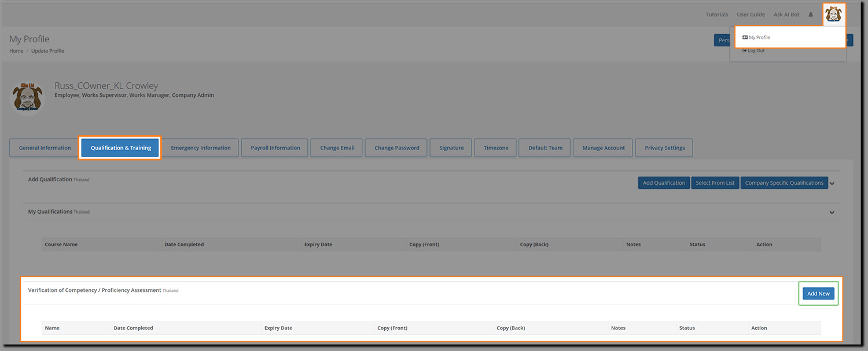
Task: Click Expiry Date header in My Qualifications table
Action: [318, 244]
